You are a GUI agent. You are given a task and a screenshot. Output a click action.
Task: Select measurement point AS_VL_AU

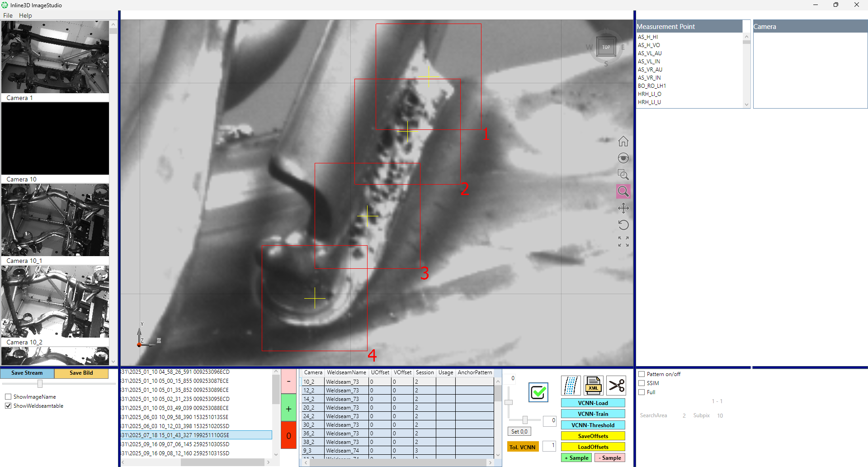tap(650, 53)
